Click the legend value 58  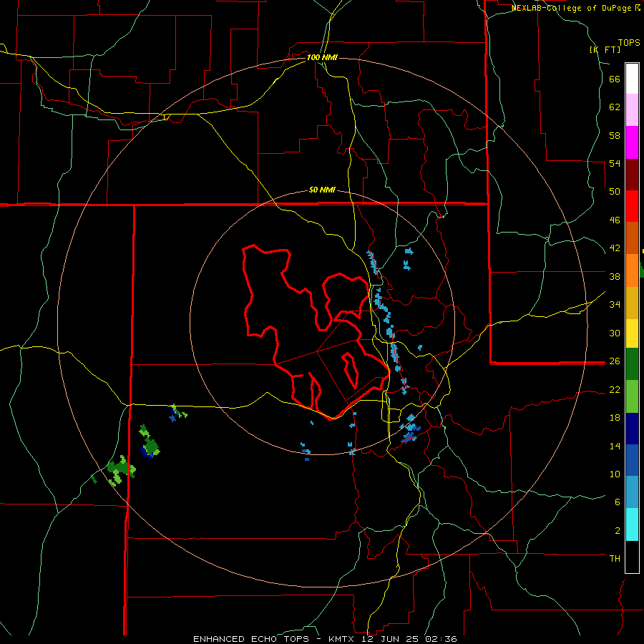(x=615, y=135)
